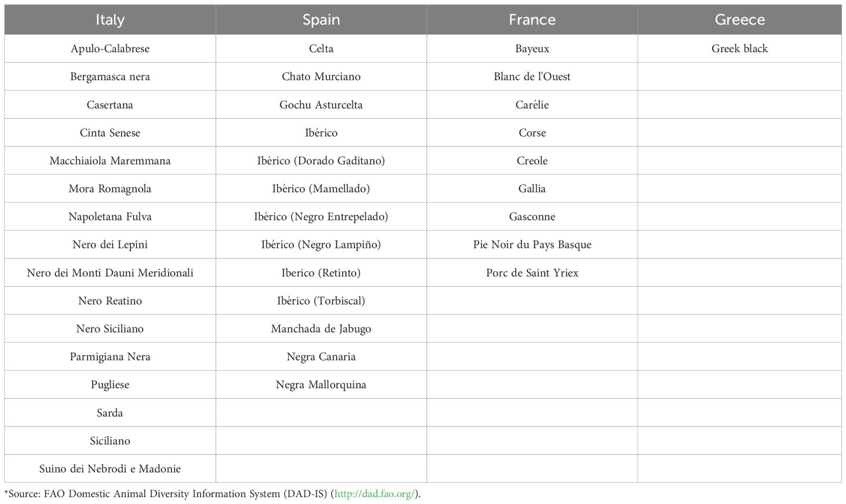This screenshot has width=846, height=504.
Task: Select the Manchada de Jabugo cell
Action: [x=321, y=328]
